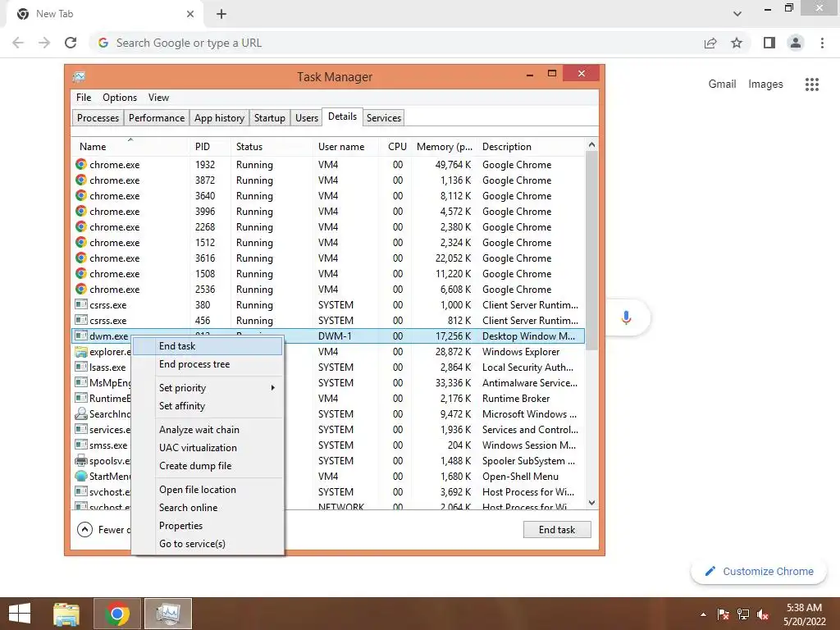Click scrollbar up arrow in process list
Screen dimensions: 840x630
tap(591, 144)
